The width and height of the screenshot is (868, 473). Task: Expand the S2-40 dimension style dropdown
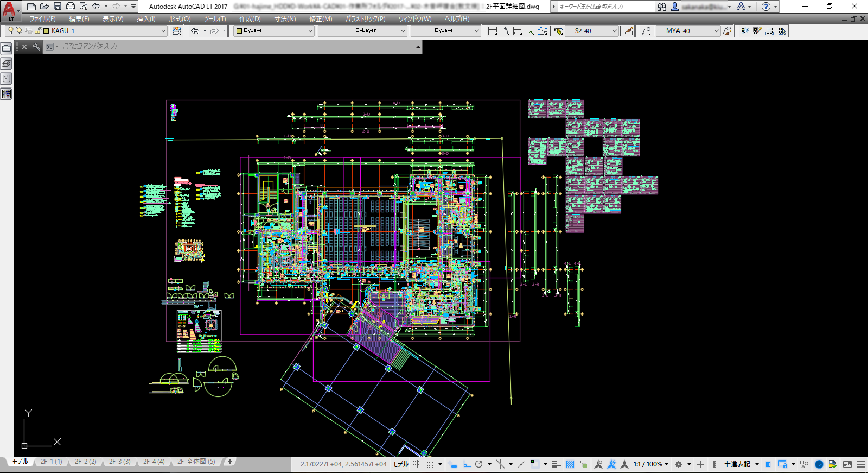pos(615,31)
